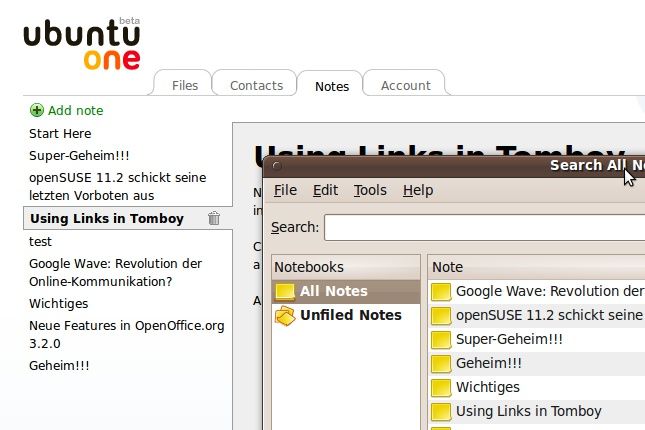Click the window button on Tomboy title bar
Image resolution: width=645 pixels, height=430 pixels.
point(277,166)
